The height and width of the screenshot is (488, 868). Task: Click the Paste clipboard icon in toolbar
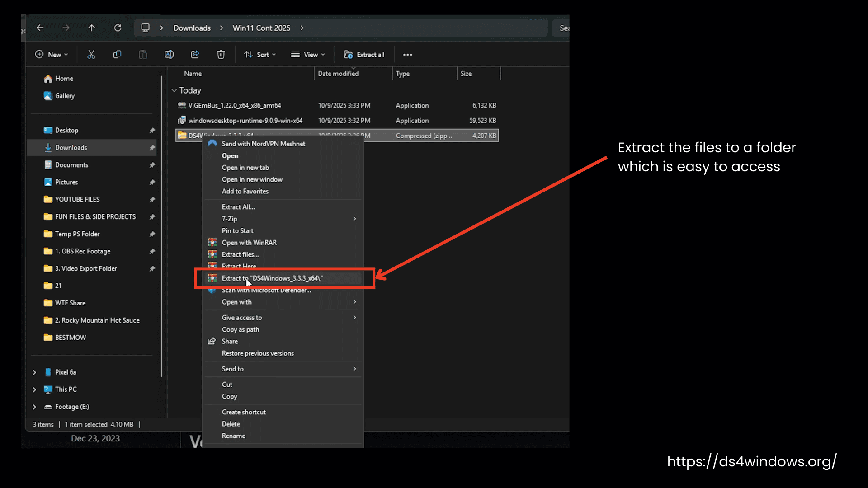coord(143,55)
